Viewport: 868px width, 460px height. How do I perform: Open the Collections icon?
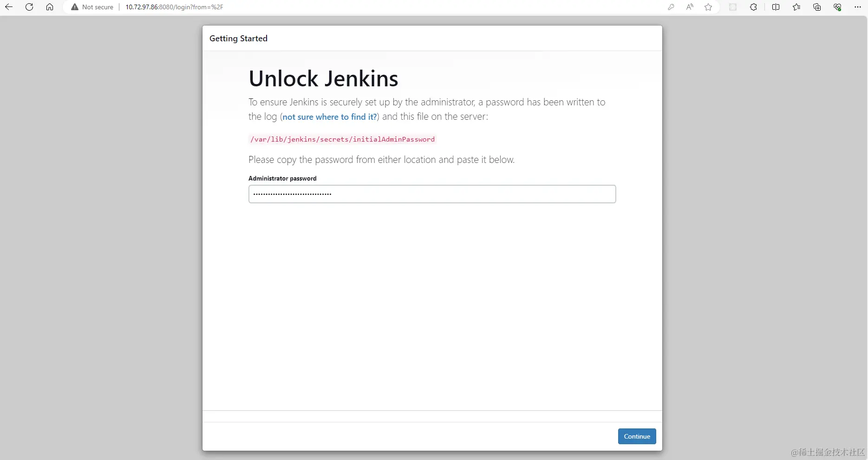coord(817,7)
